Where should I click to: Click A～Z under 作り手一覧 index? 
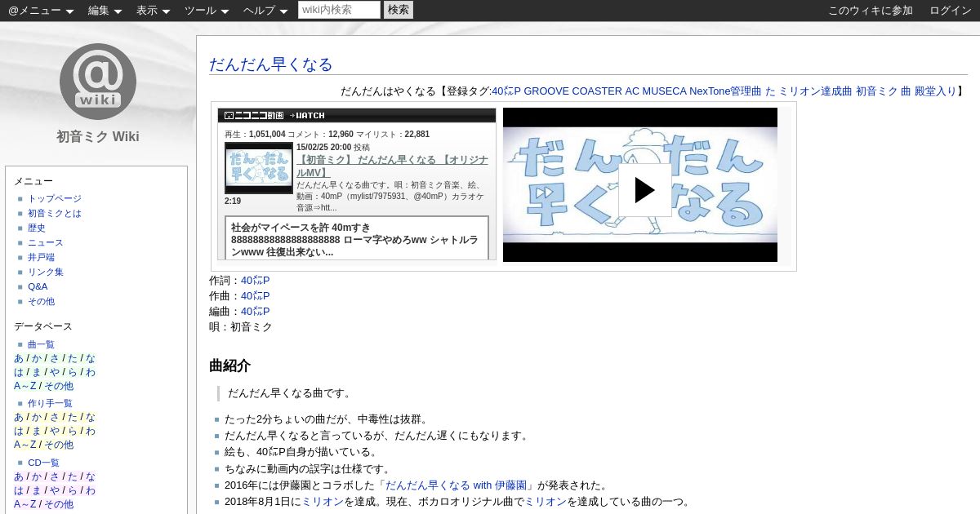pyautogui.click(x=25, y=445)
